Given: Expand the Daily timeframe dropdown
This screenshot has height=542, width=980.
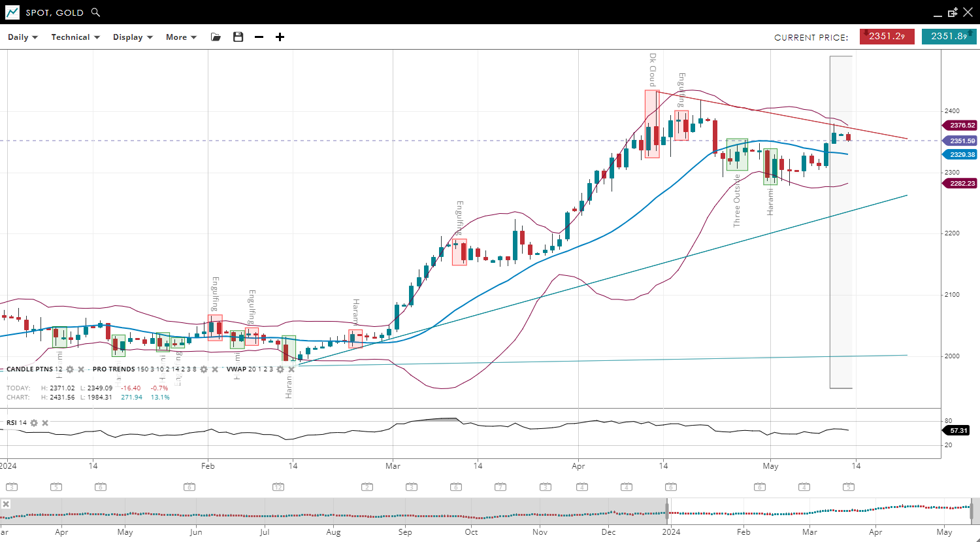Looking at the screenshot, I should pos(23,37).
